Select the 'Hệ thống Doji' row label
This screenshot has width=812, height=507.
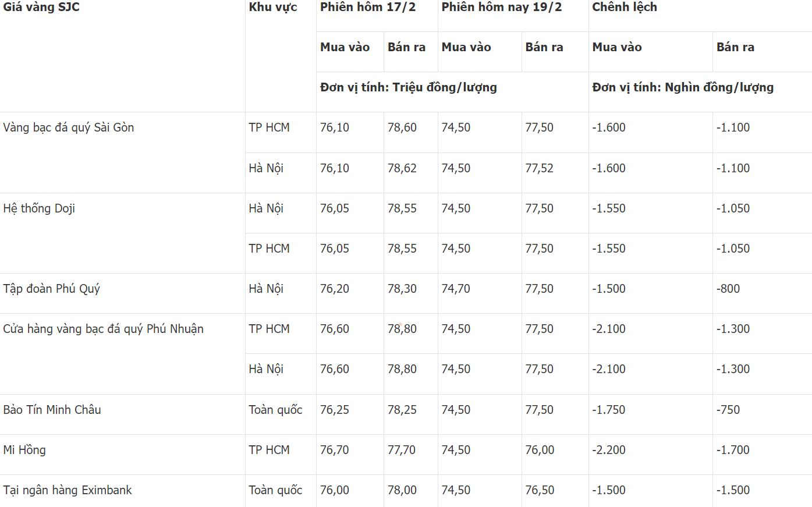tap(39, 208)
